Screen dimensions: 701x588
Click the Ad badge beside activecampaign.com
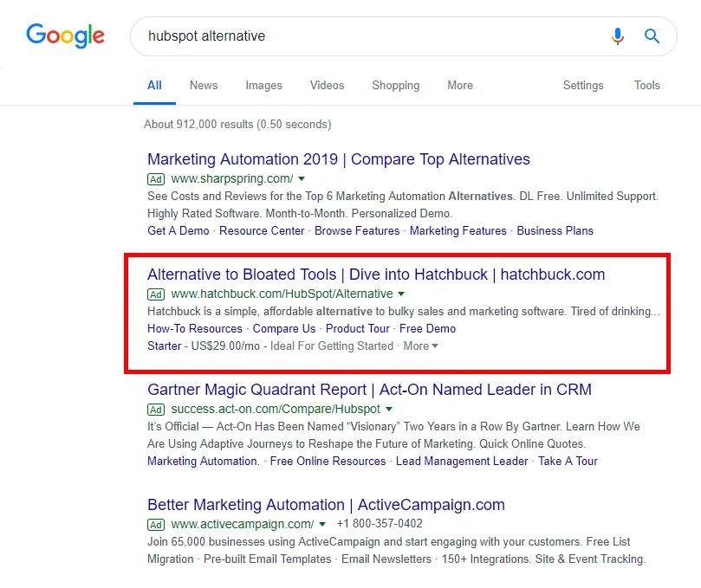click(x=156, y=525)
